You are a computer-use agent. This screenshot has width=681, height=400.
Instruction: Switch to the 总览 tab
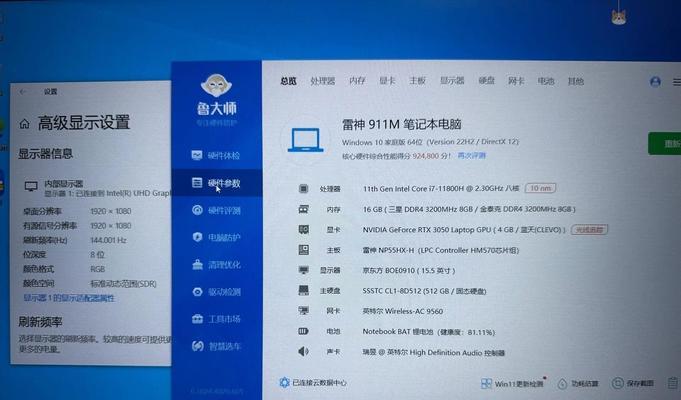(x=288, y=81)
